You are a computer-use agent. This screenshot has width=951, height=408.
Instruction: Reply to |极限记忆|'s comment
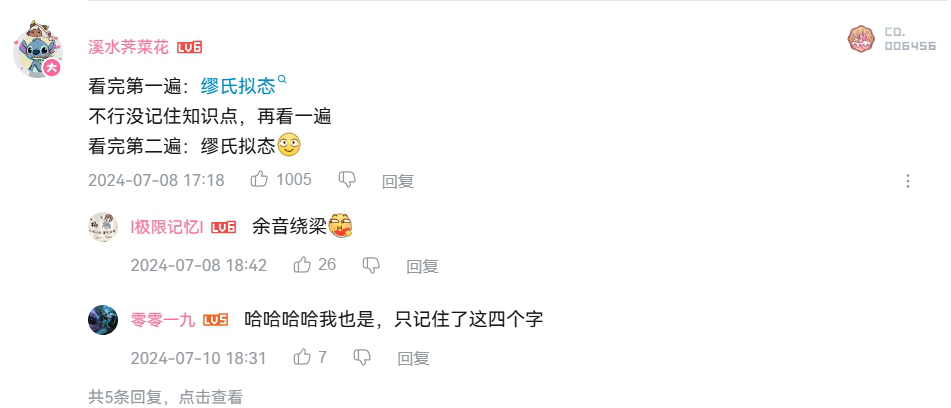(x=422, y=266)
